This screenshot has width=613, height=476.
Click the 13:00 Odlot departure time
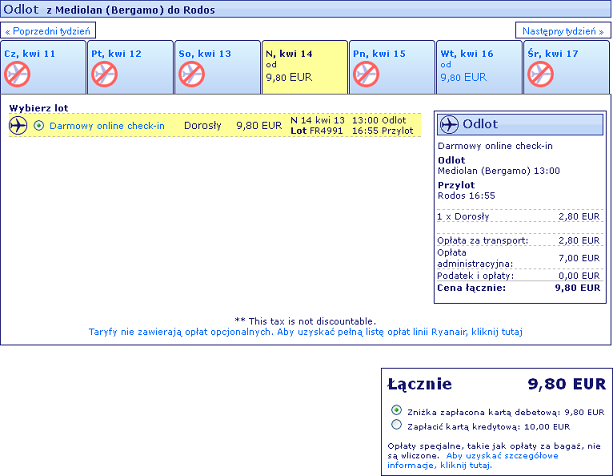[379, 120]
